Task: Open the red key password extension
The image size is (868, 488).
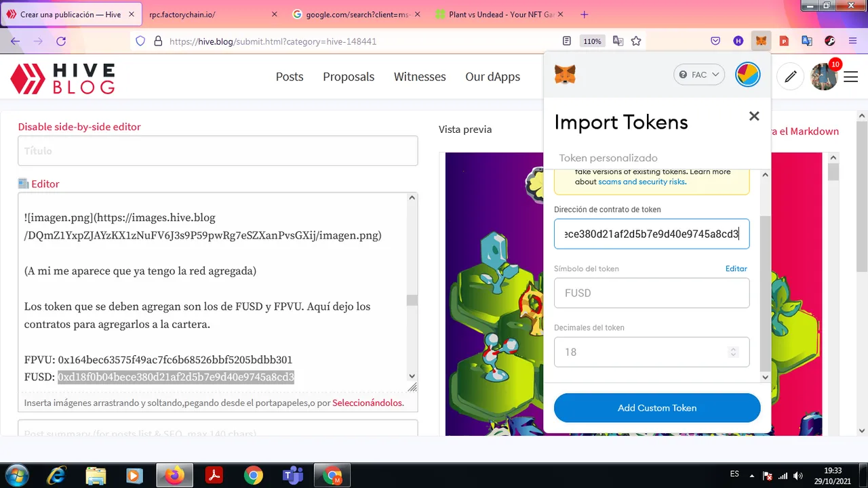Action: coord(829,41)
